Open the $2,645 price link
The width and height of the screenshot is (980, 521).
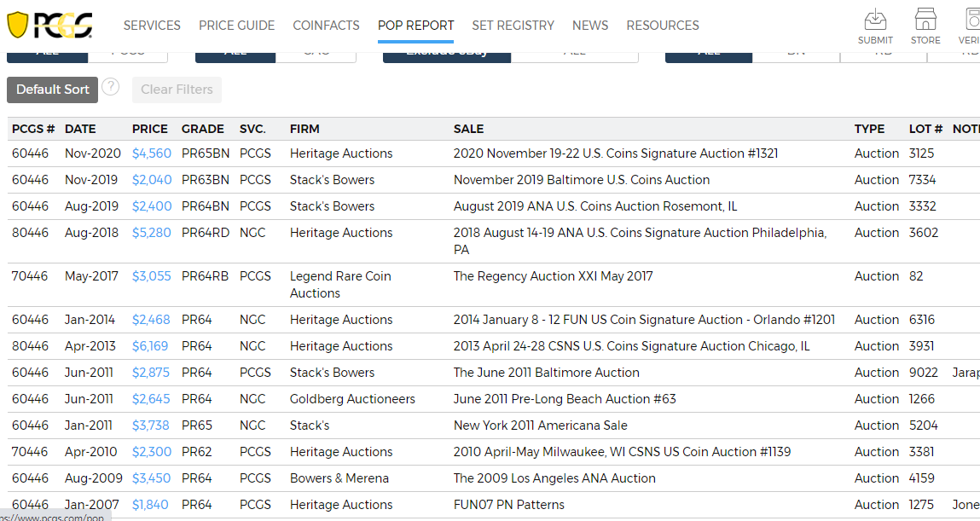pos(151,398)
